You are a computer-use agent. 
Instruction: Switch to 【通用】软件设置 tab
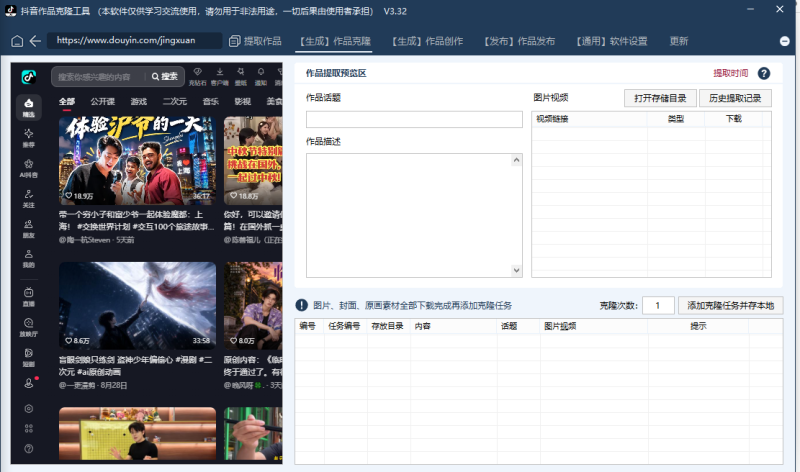tap(612, 41)
